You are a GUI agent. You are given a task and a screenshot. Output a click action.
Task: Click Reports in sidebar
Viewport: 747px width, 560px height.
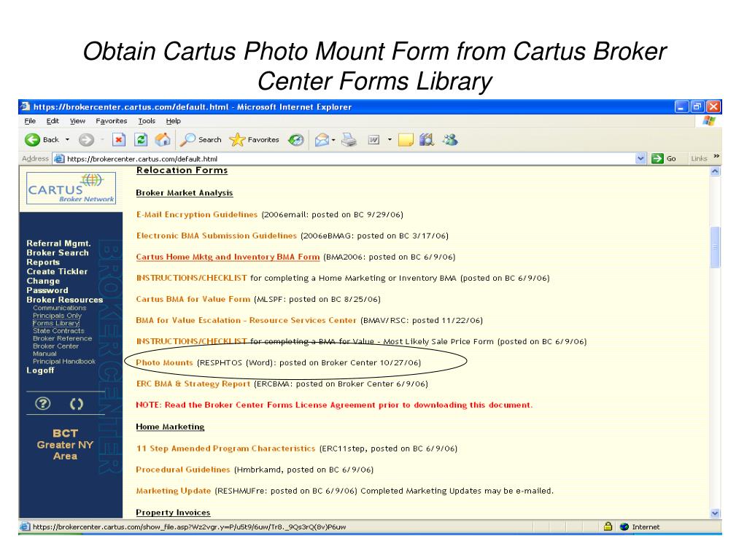tap(43, 262)
